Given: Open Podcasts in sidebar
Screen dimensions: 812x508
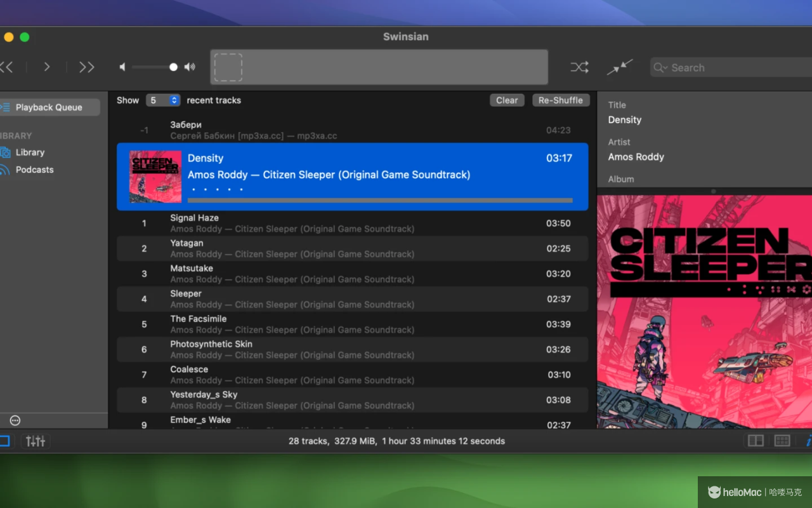Looking at the screenshot, I should point(34,170).
